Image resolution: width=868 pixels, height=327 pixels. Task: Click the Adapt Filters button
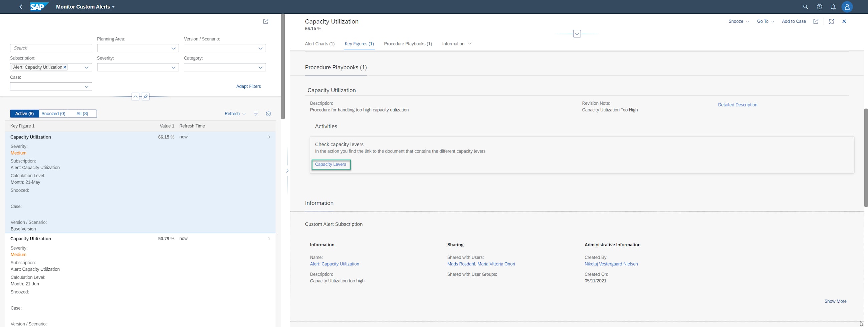click(x=248, y=86)
